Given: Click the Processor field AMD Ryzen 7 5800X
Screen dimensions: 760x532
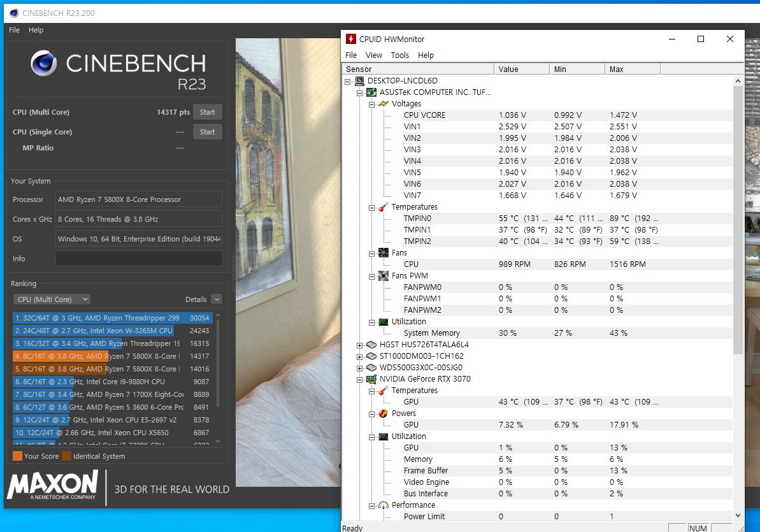Looking at the screenshot, I should point(139,199).
